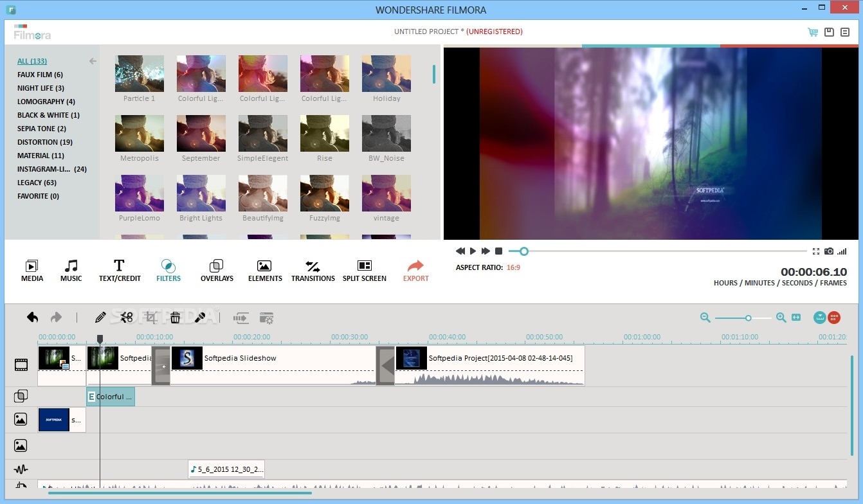
Task: Click the red EXPORT button
Action: pyautogui.click(x=415, y=269)
